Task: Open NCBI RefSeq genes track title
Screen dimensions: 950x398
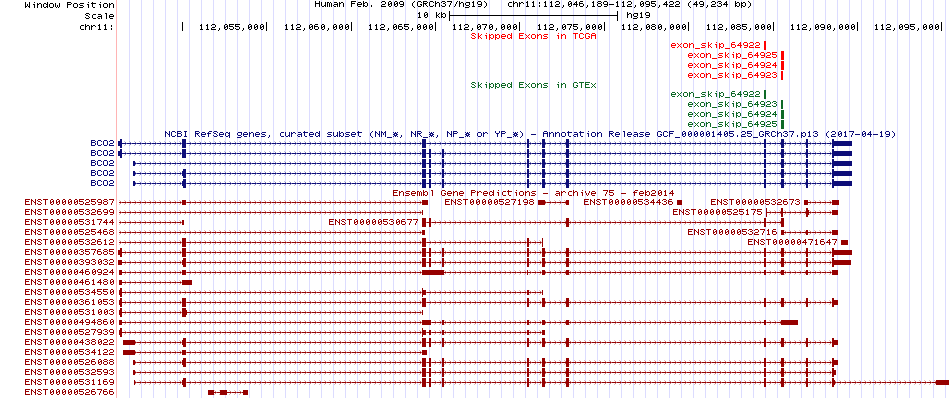Action: point(530,134)
